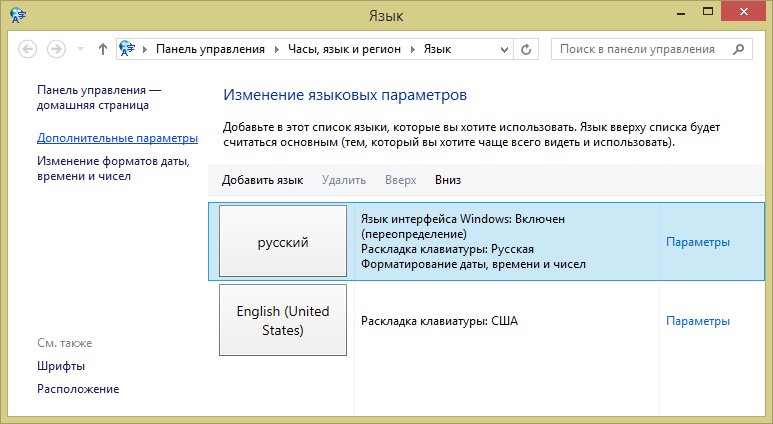Click the Back navigation arrow
773x424 pixels.
click(28, 49)
